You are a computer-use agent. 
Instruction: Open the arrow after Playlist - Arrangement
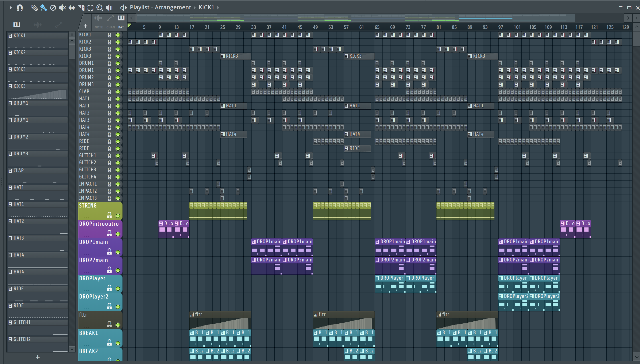click(195, 8)
